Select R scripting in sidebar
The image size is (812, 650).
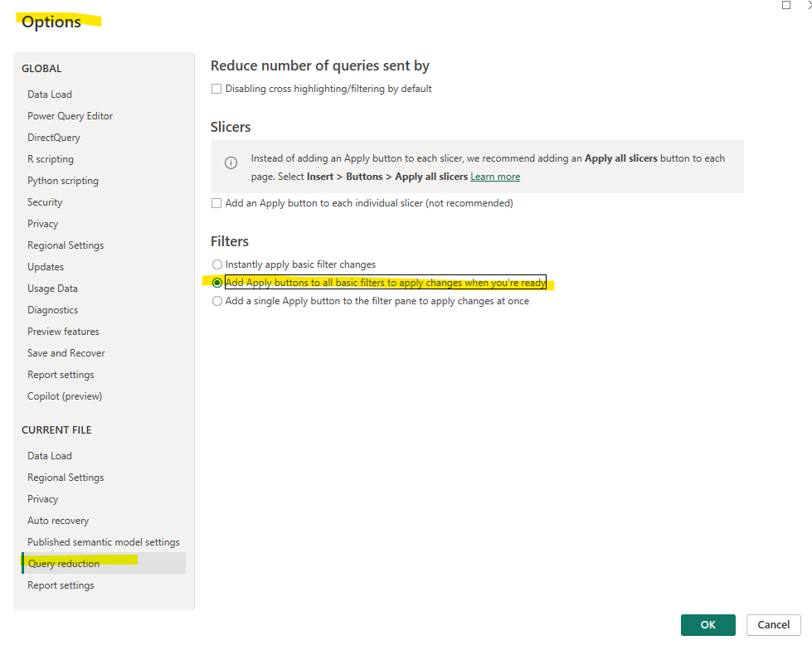[51, 159]
